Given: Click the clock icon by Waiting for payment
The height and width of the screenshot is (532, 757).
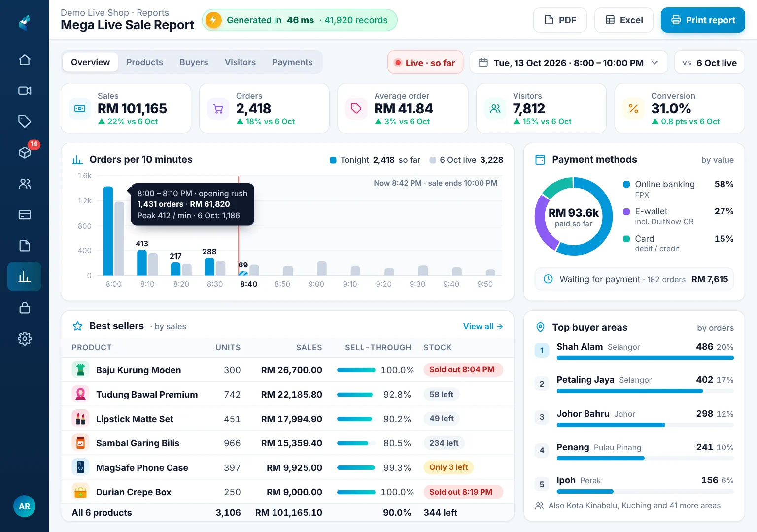Looking at the screenshot, I should point(548,279).
